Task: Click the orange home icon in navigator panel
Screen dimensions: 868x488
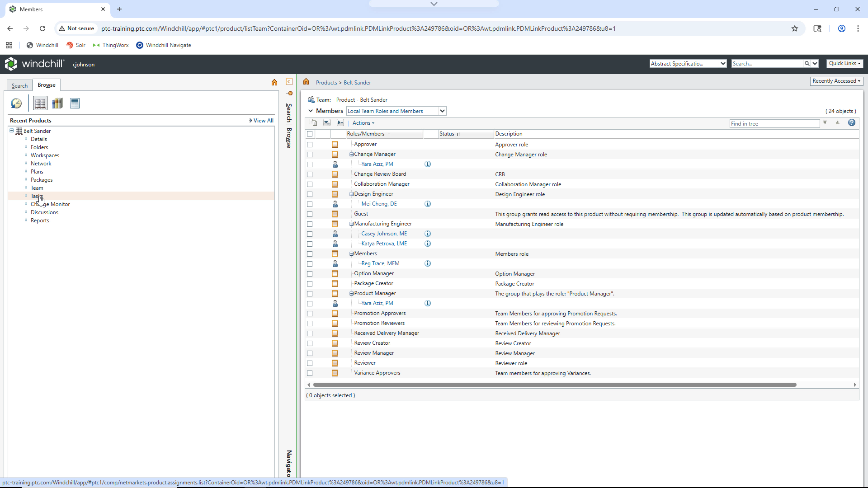Action: tap(274, 82)
